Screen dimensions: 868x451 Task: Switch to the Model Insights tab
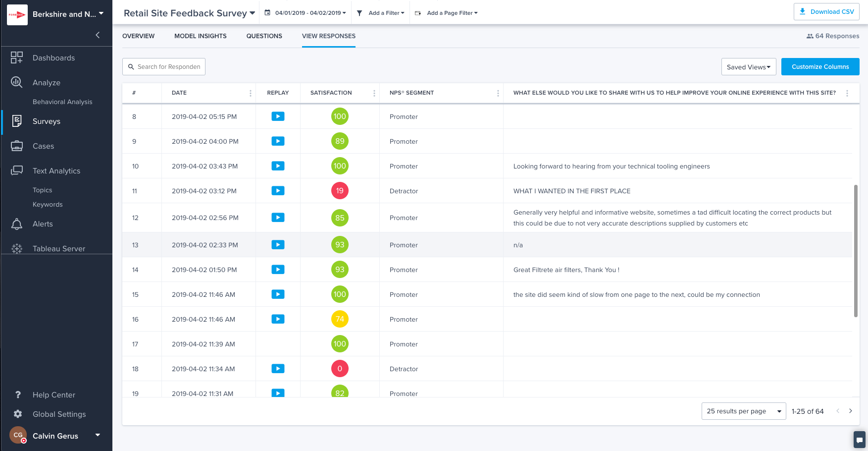[x=201, y=36]
